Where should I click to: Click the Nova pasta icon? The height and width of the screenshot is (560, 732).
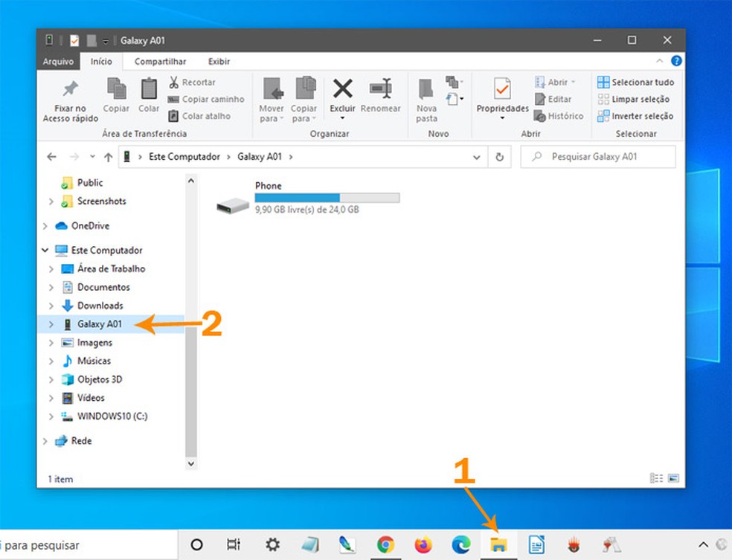click(x=426, y=90)
